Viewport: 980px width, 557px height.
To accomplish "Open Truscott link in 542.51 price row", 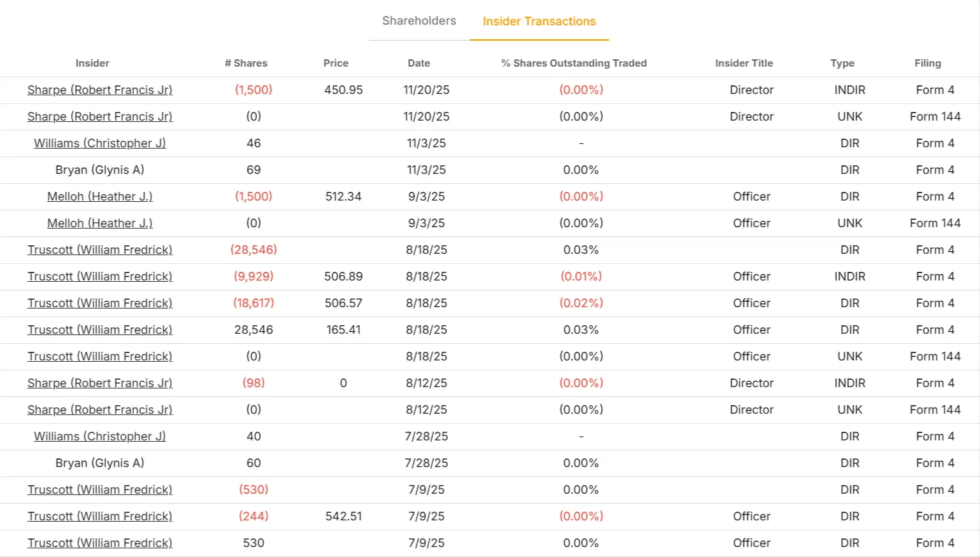I will (x=99, y=516).
